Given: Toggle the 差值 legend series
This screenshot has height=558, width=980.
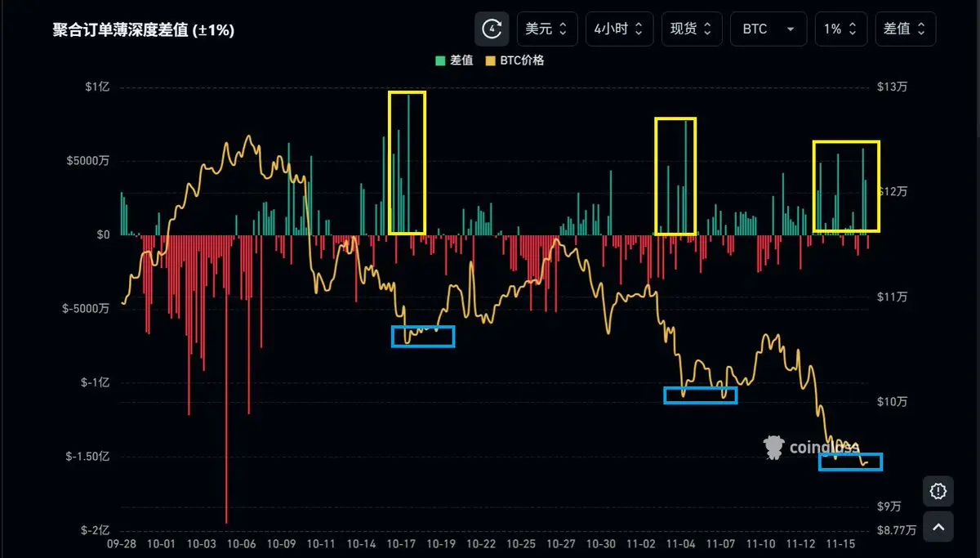Looking at the screenshot, I should 454,60.
